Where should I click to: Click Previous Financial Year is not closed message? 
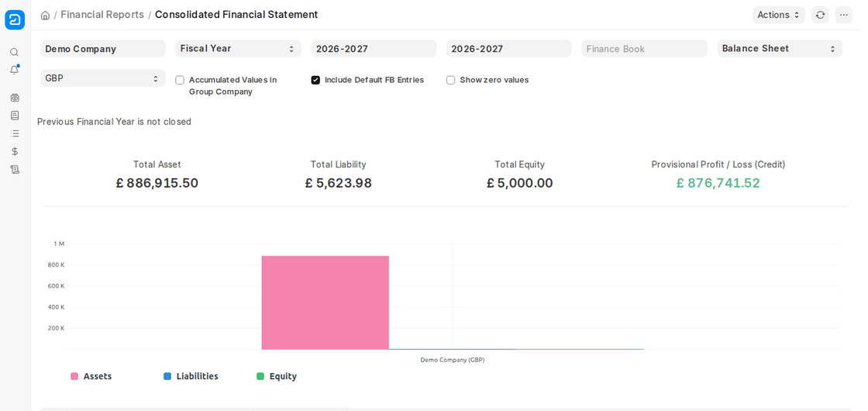[x=114, y=121]
